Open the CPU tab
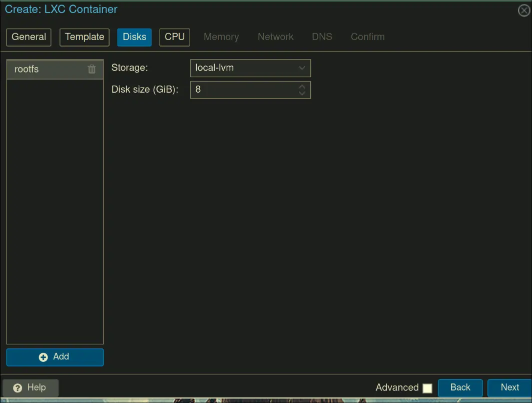532x403 pixels. click(x=175, y=37)
